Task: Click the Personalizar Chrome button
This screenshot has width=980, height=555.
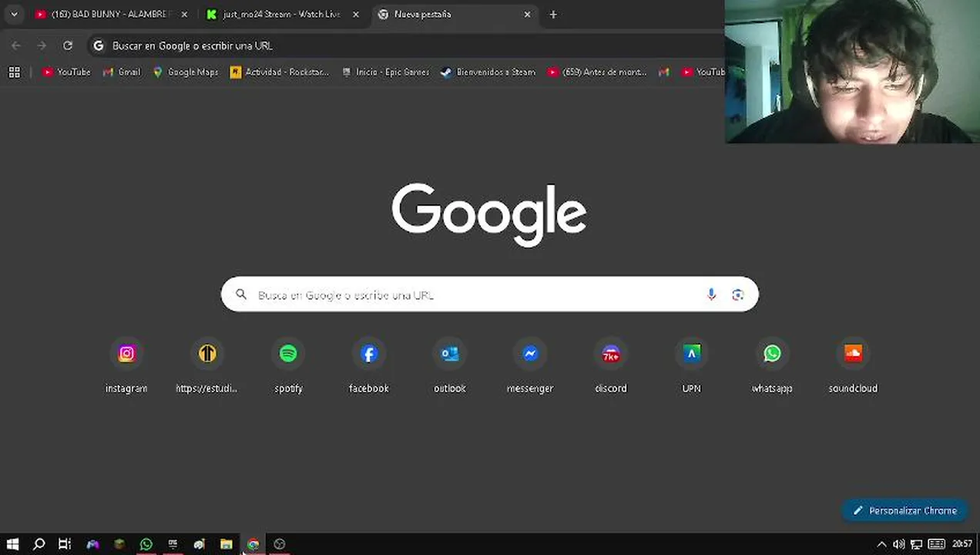Action: [904, 510]
